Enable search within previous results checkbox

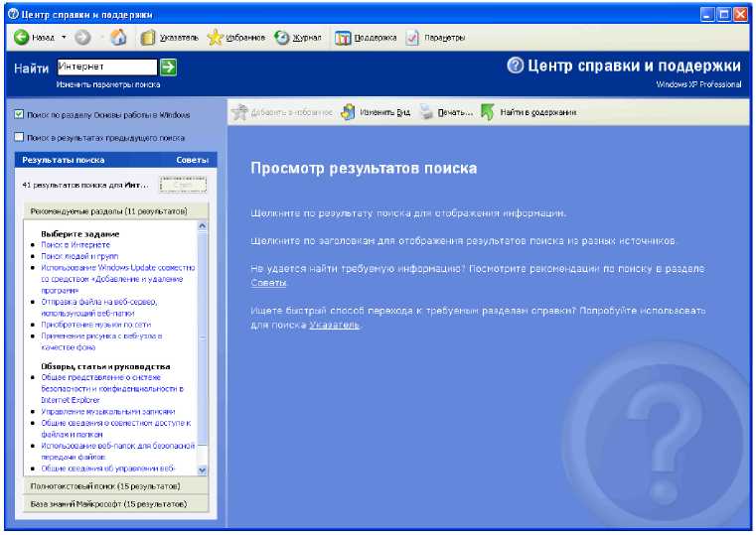pos(19,137)
